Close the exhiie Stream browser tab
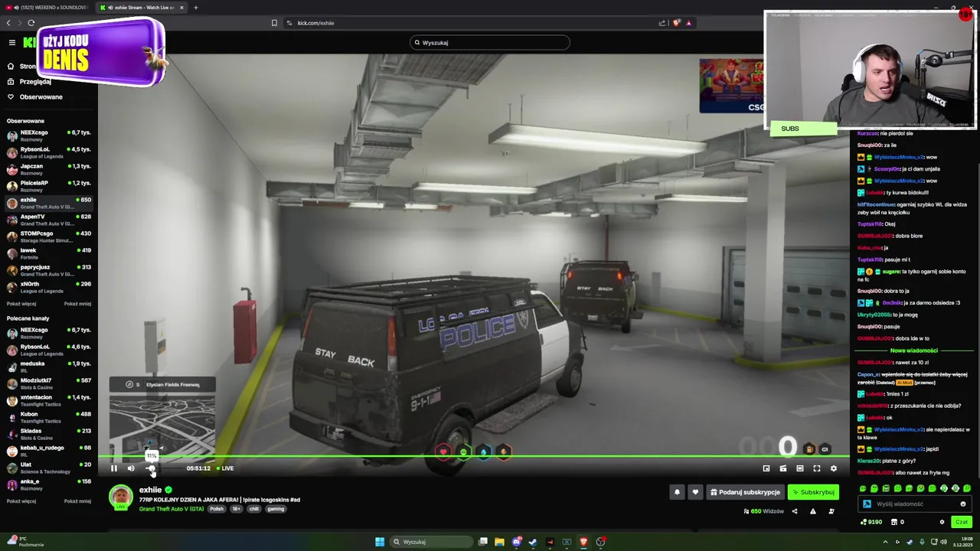Screen dimensions: 980x551 181,8
